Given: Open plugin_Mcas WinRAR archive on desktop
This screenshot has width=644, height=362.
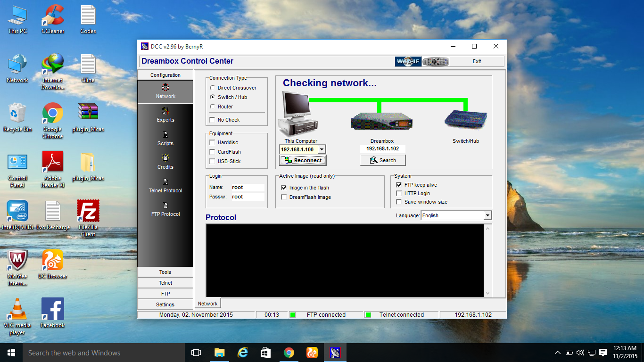Looking at the screenshot, I should (88, 117).
